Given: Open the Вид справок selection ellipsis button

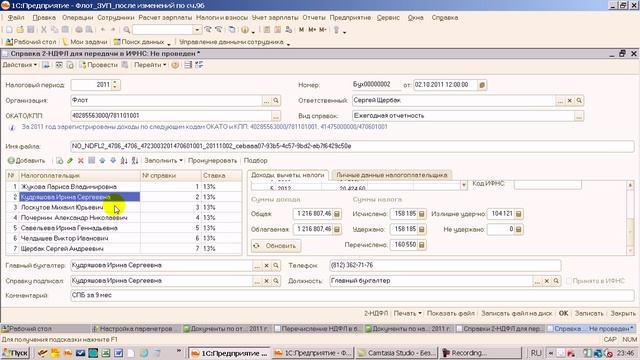Looking at the screenshot, I should 579,116.
